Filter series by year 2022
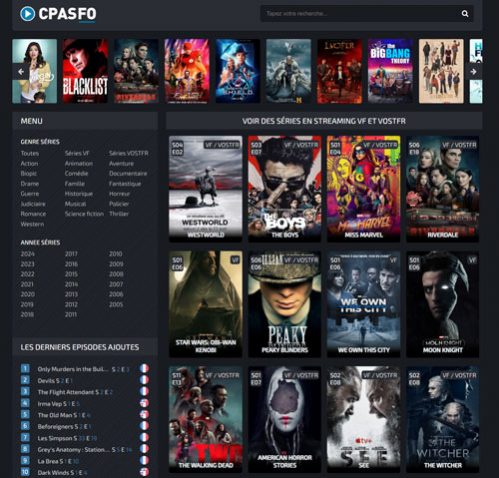 coord(28,274)
